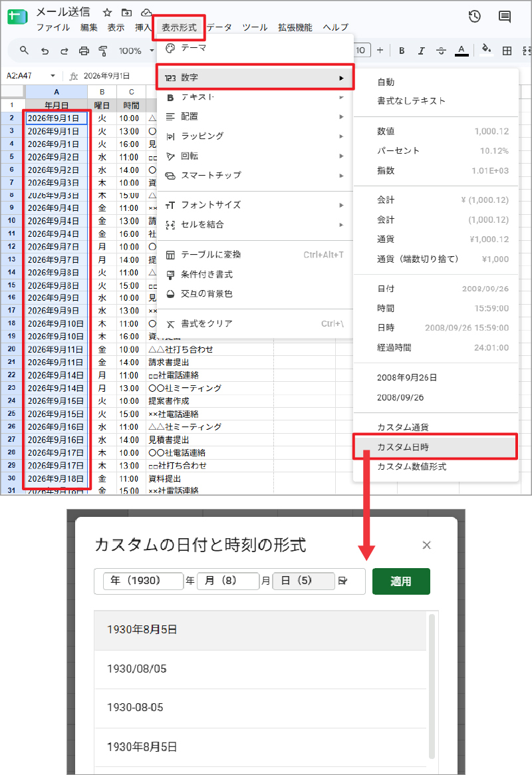Close the custom date format dialog

[427, 545]
